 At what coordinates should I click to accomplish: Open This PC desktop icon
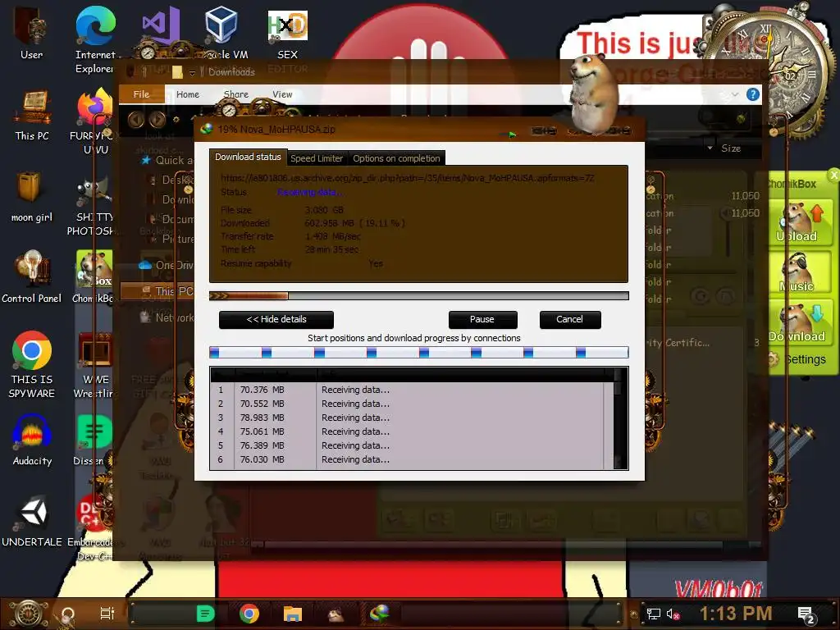pyautogui.click(x=32, y=115)
